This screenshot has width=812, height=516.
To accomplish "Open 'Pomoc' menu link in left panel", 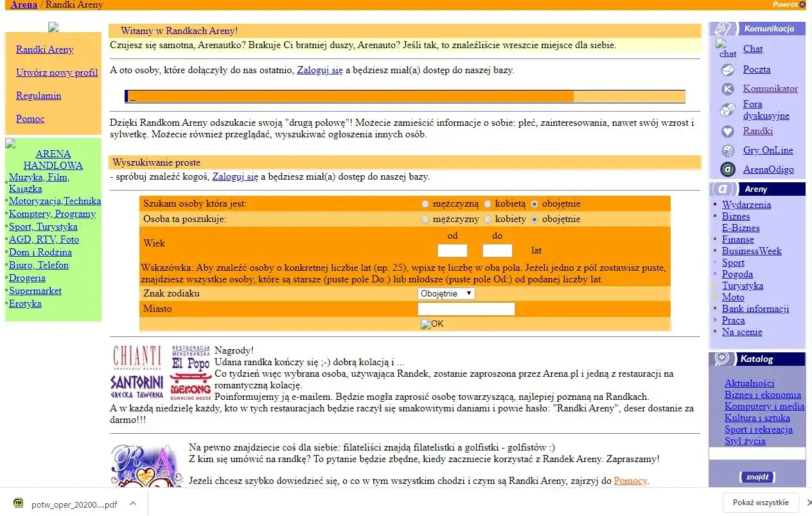I will [30, 119].
